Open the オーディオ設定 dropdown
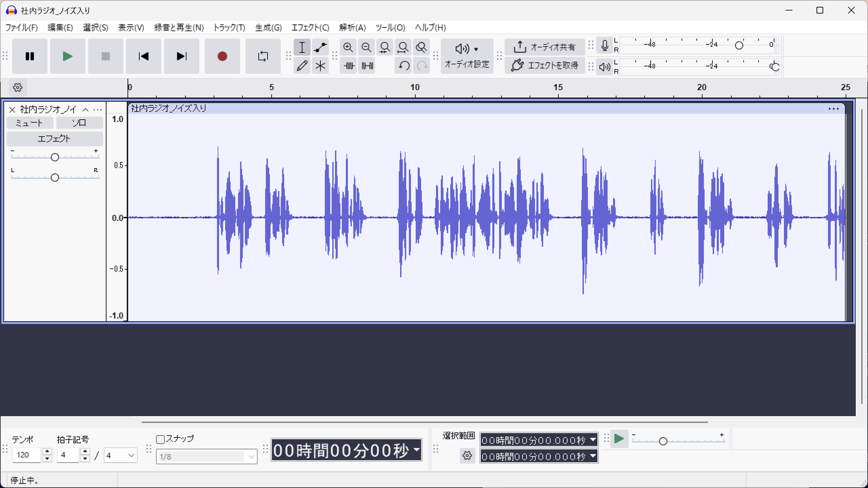Image resolution: width=868 pixels, height=488 pixels. pyautogui.click(x=467, y=56)
